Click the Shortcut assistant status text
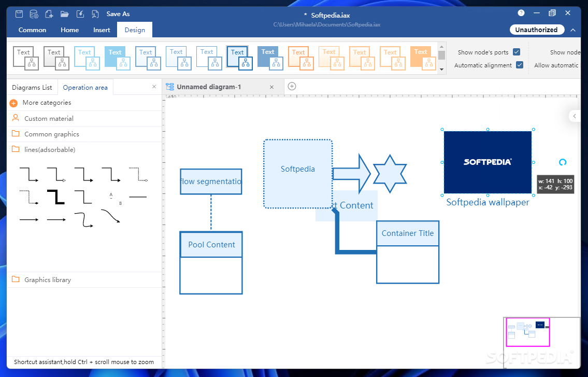 point(84,362)
